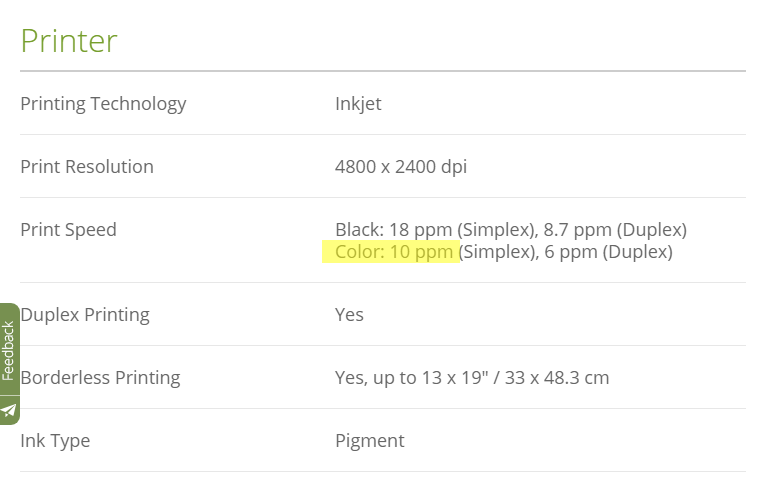Click the Inkjet value text
This screenshot has width=759, height=491.
coord(358,104)
